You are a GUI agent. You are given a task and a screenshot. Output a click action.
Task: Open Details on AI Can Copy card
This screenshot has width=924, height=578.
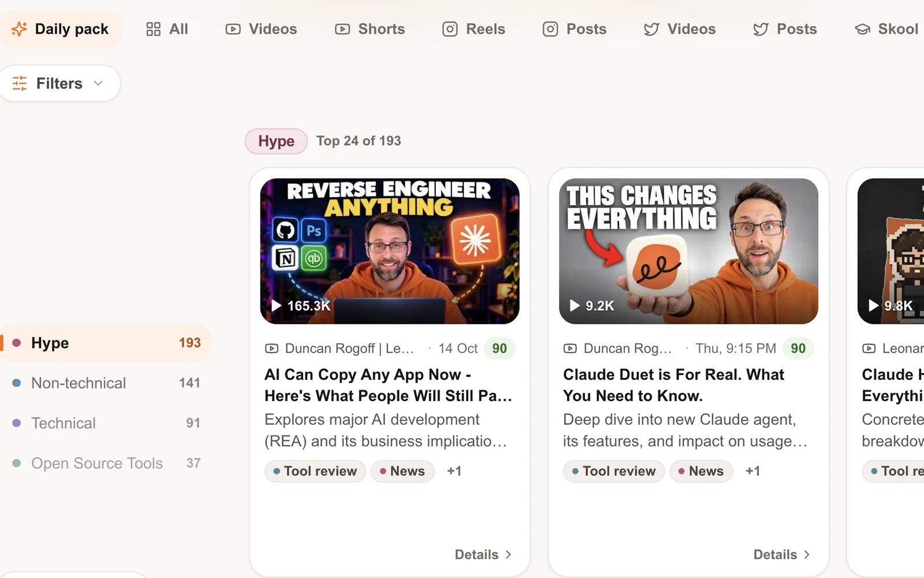point(483,554)
